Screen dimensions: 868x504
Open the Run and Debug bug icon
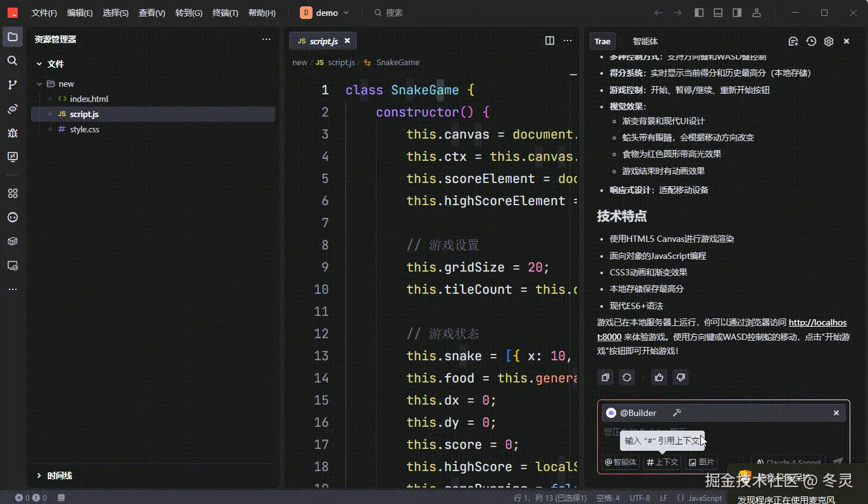(x=12, y=133)
